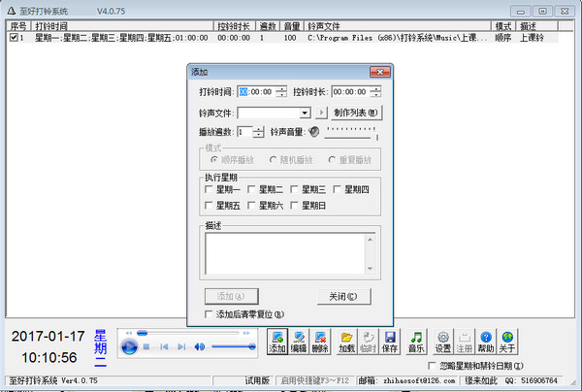Open the 帮助 (Help) icon
The height and width of the screenshot is (392, 582).
pos(486,341)
